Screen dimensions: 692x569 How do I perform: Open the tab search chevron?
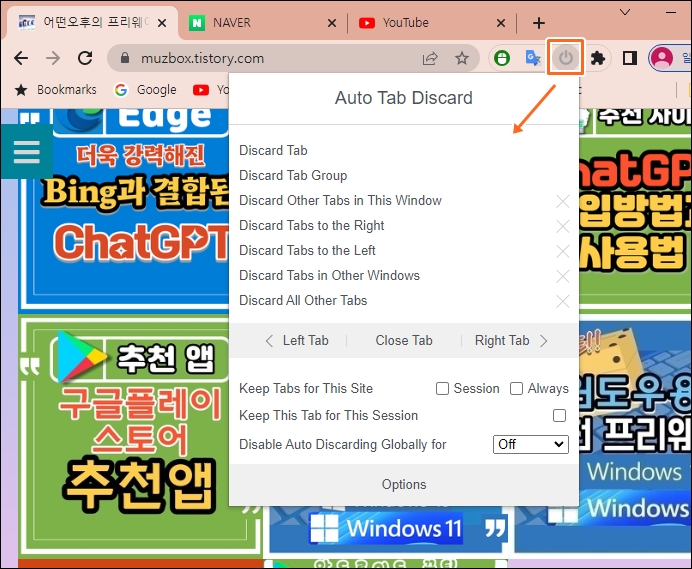[x=625, y=12]
